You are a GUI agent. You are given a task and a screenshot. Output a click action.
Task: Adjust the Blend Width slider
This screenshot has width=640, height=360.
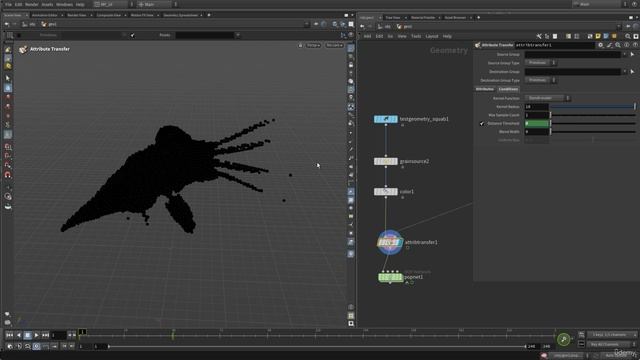tap(593, 132)
